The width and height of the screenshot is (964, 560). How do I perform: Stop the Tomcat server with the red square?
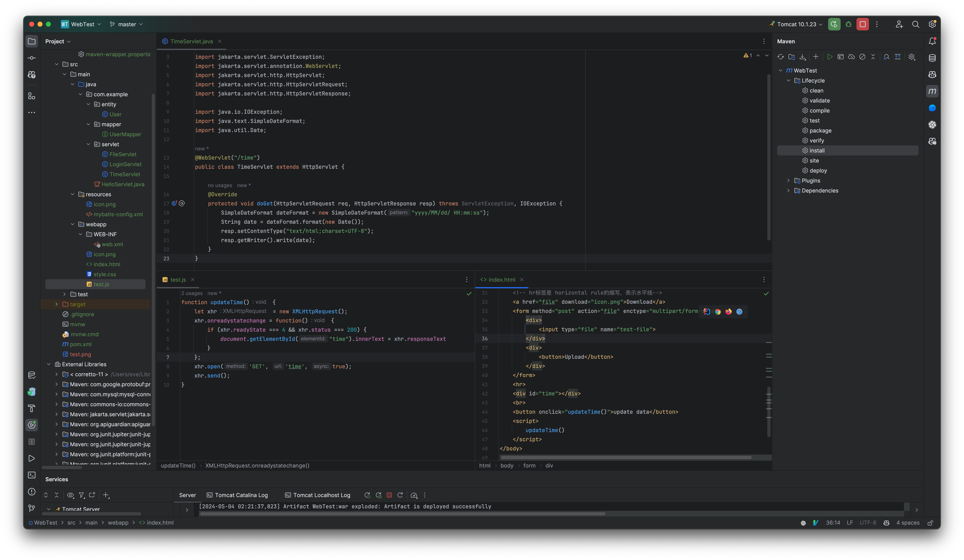[x=389, y=495]
